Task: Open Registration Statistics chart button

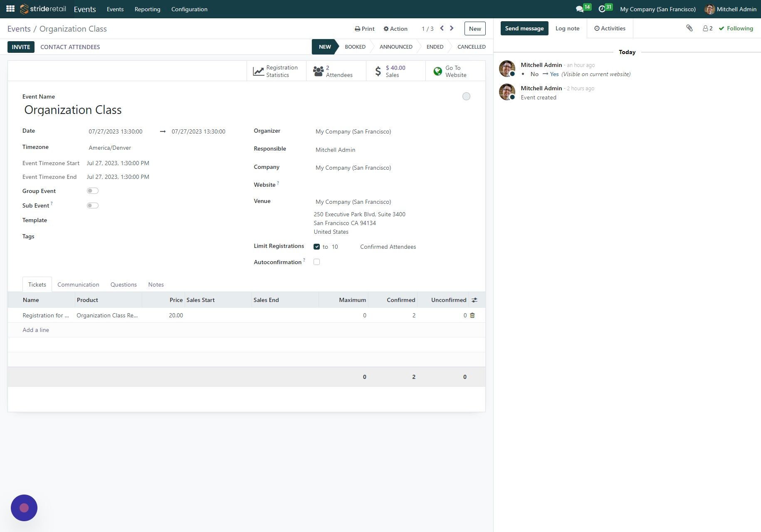Action: 276,71
